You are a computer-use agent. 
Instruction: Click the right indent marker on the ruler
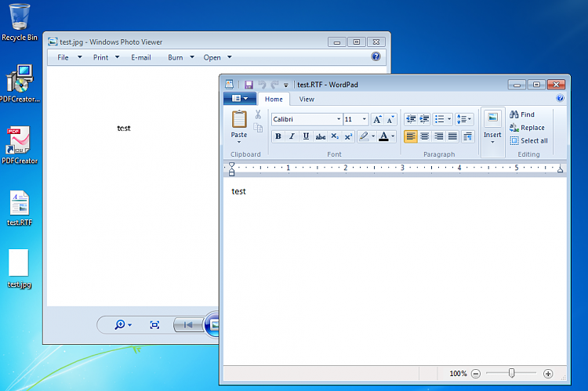coord(560,170)
